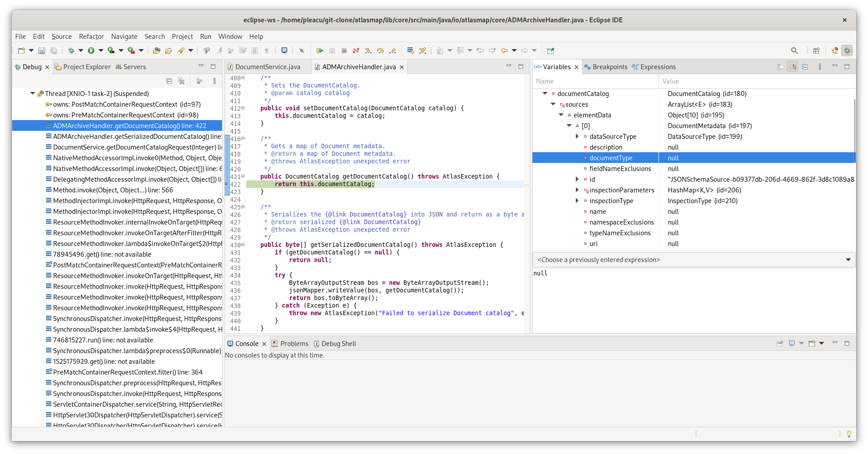Open the Run menu
868x454 pixels.
click(x=205, y=37)
